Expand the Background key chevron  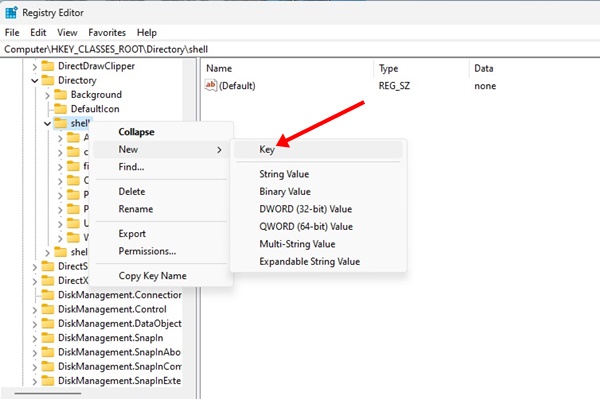tap(47, 95)
